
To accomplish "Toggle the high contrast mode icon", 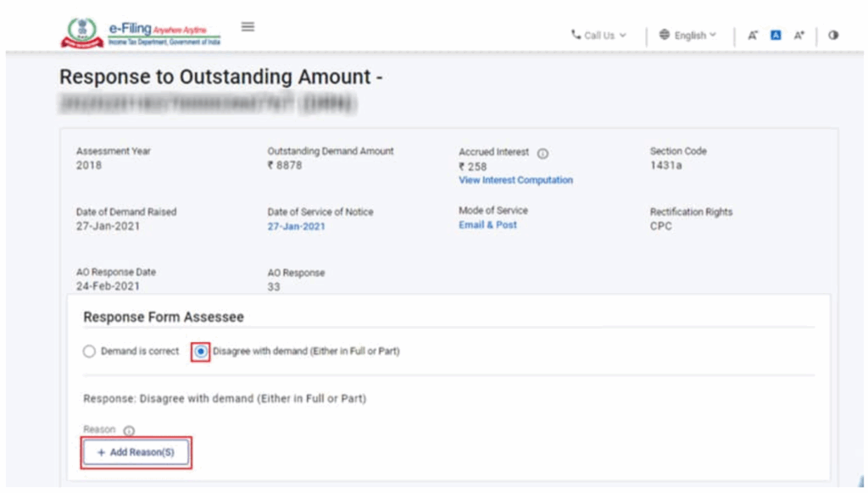I will click(833, 36).
